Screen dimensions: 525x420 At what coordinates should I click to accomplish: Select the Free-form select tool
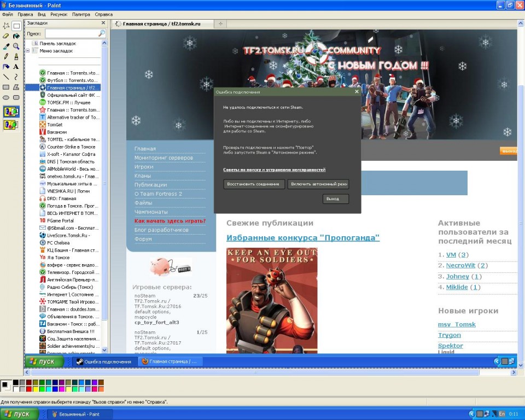(6, 26)
